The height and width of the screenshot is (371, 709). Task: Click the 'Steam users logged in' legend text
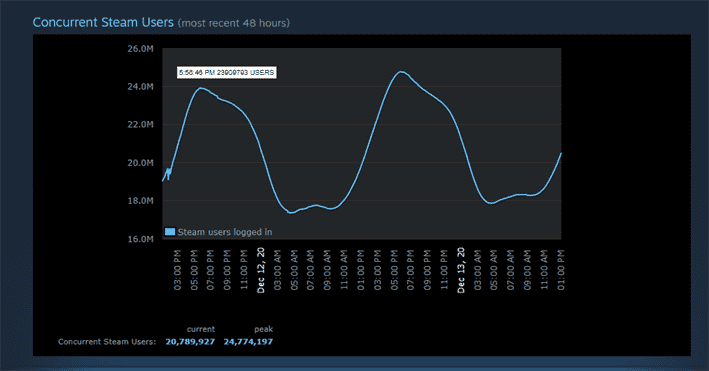(225, 232)
